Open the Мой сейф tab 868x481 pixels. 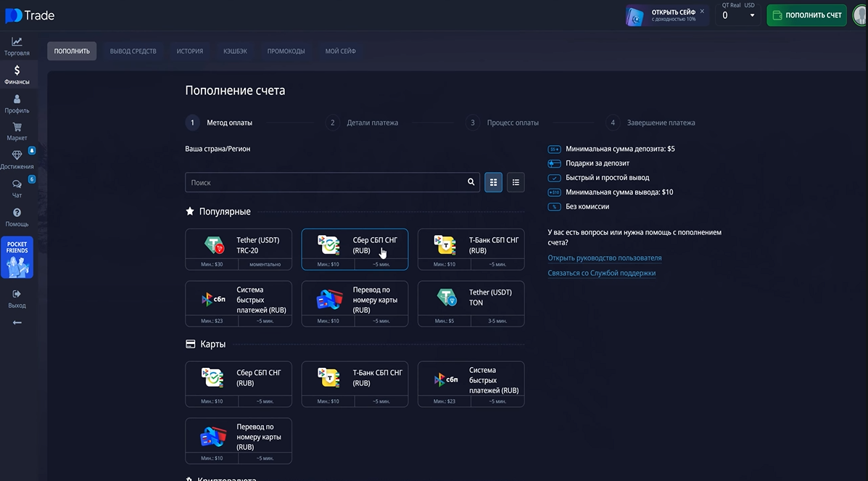point(340,51)
